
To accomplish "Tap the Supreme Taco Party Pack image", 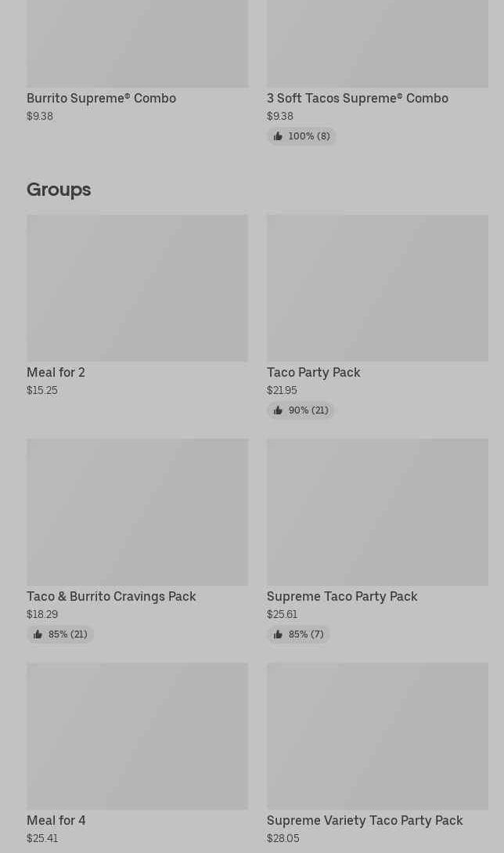I will coord(377,512).
